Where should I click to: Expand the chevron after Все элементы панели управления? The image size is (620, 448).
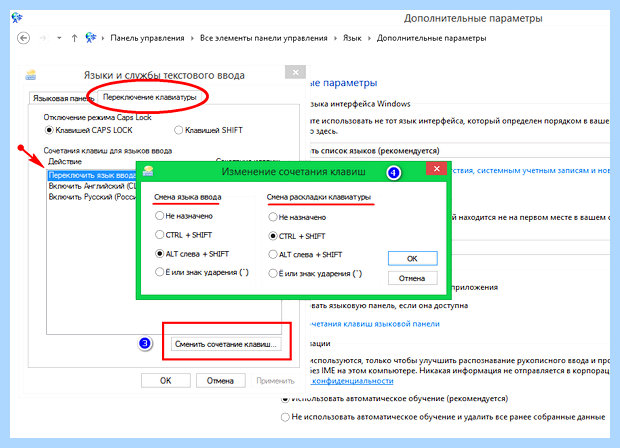335,38
